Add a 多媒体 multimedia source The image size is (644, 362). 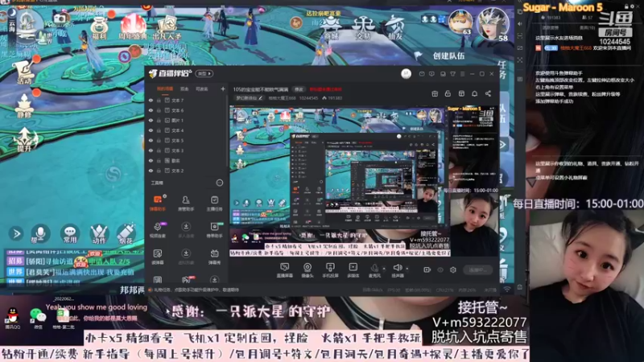(353, 270)
